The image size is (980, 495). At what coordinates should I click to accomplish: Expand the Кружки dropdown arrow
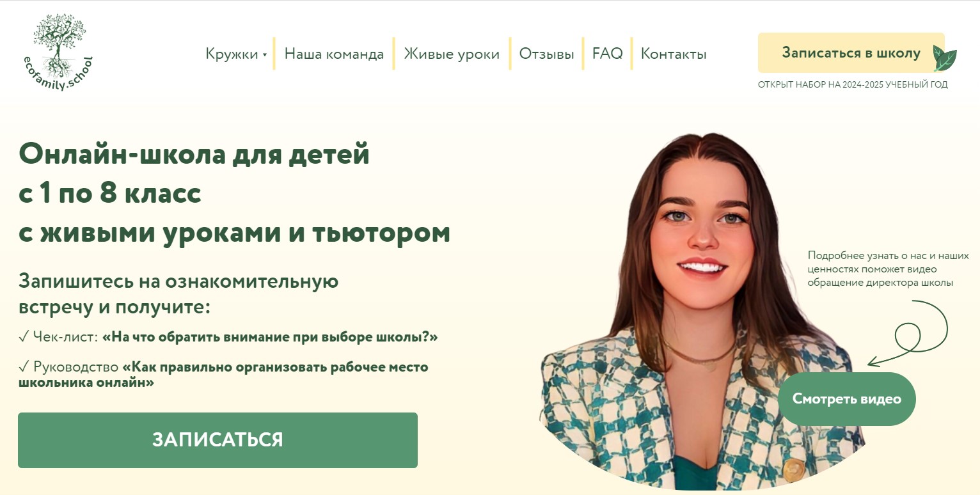point(264,55)
